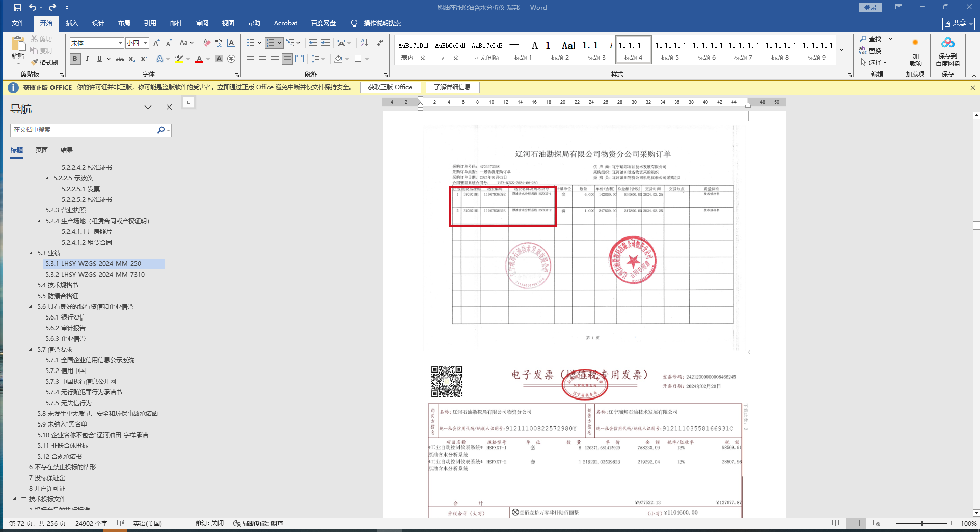Zoom in with the plus icon in the status bar

tap(951, 523)
